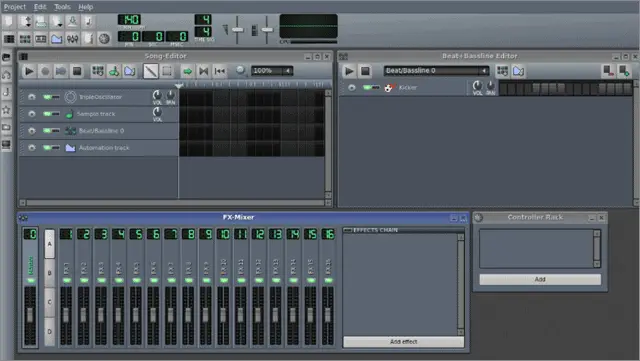
Task: Toggle auto-scrolling in Song Editor
Action: [187, 71]
